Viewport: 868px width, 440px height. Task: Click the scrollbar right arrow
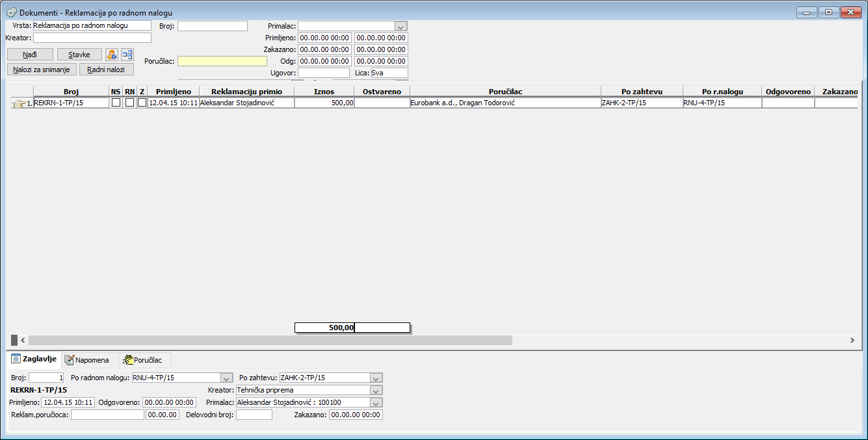pos(852,340)
